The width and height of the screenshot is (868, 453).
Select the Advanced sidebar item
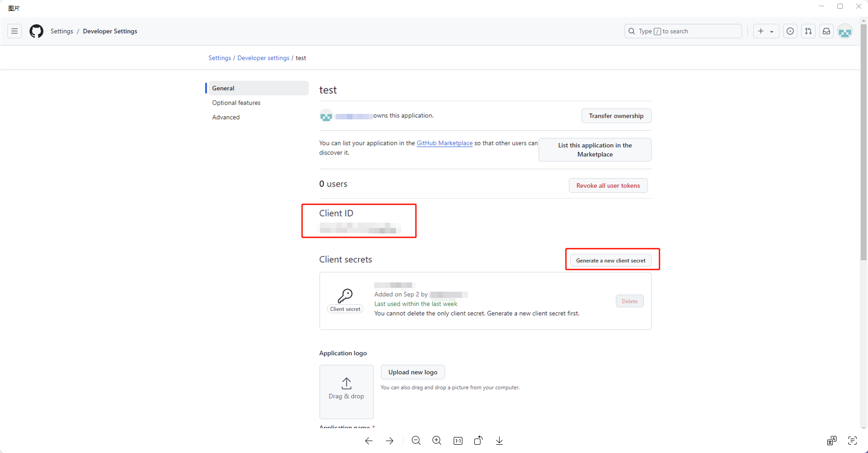[226, 117]
